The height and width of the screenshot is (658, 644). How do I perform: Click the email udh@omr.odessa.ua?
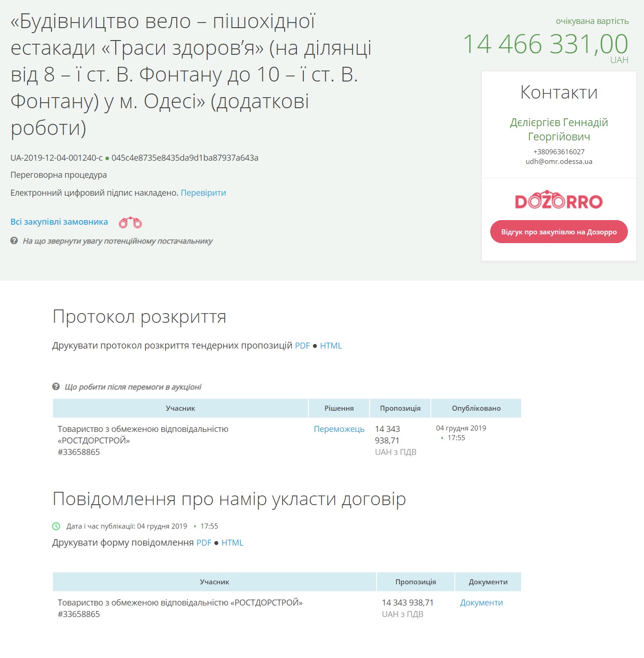point(559,162)
